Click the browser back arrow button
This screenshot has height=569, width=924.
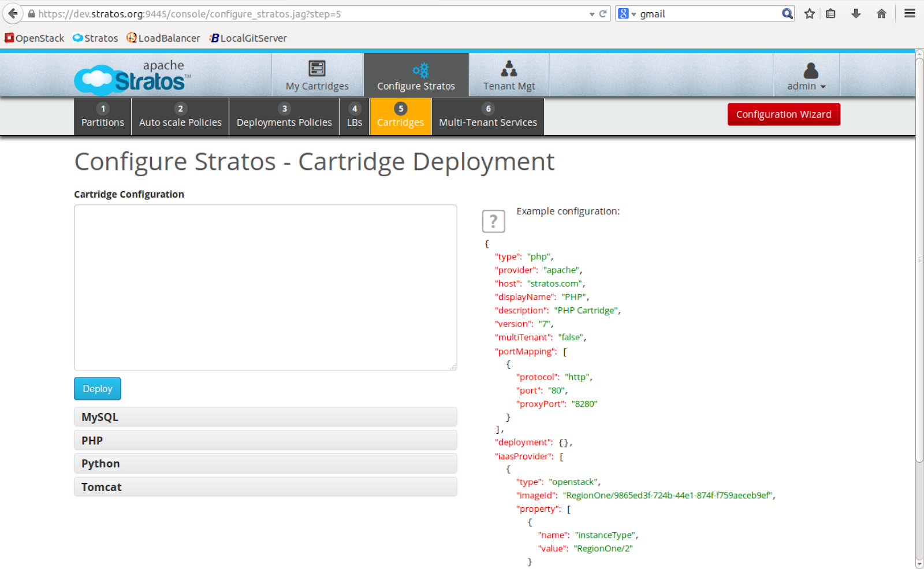pos(13,13)
